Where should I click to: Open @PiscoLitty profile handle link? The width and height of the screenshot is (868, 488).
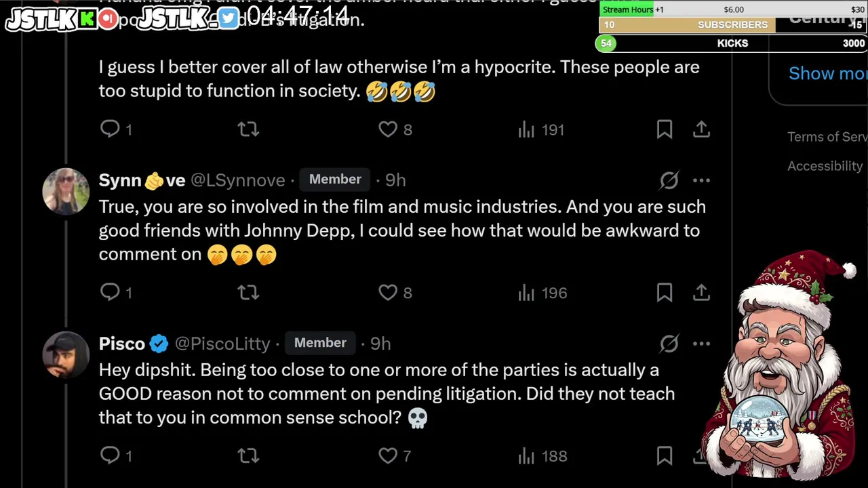point(222,344)
